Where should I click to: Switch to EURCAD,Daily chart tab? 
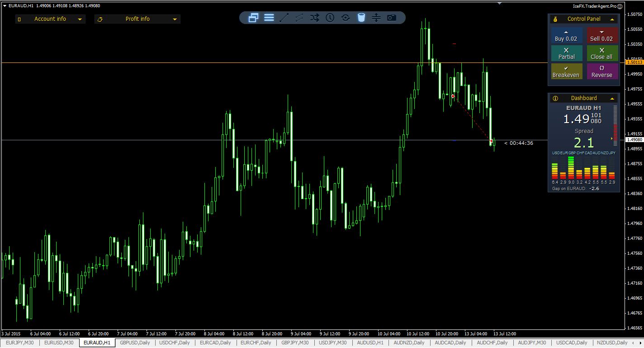[215, 343]
